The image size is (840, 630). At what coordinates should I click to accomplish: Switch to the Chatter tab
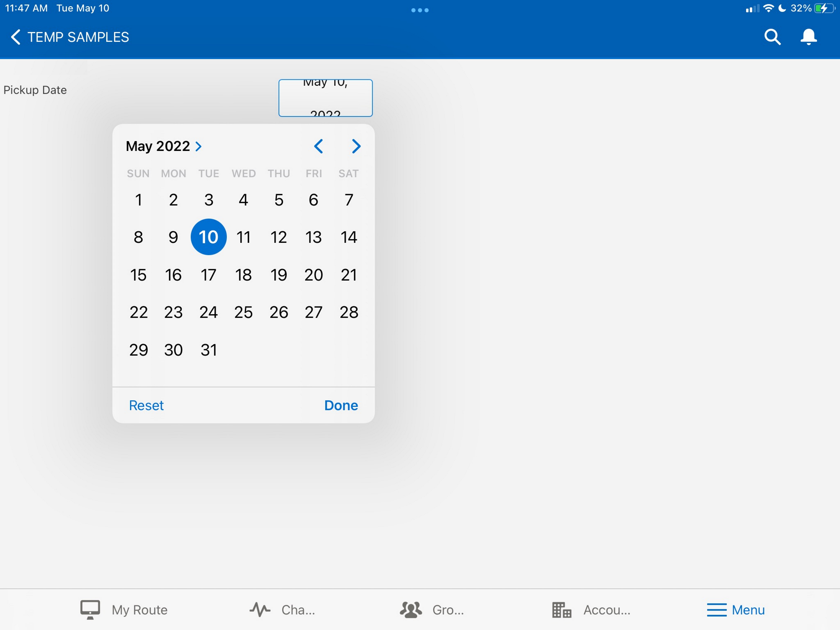coord(282,610)
